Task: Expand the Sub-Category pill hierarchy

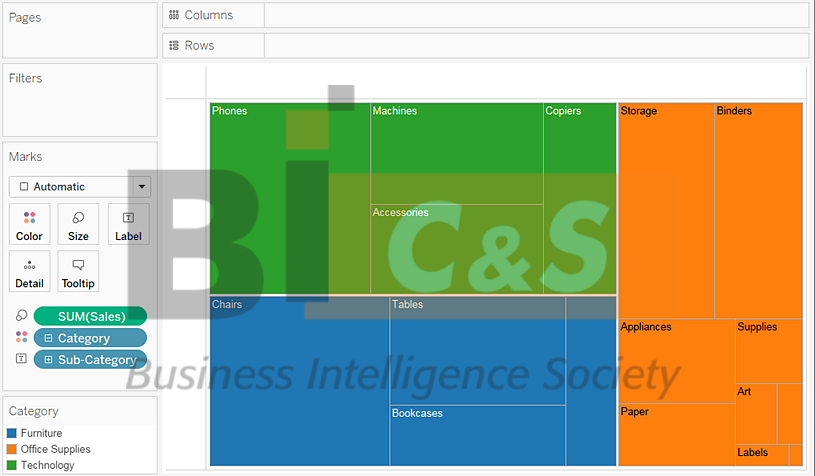Action: pos(48,359)
